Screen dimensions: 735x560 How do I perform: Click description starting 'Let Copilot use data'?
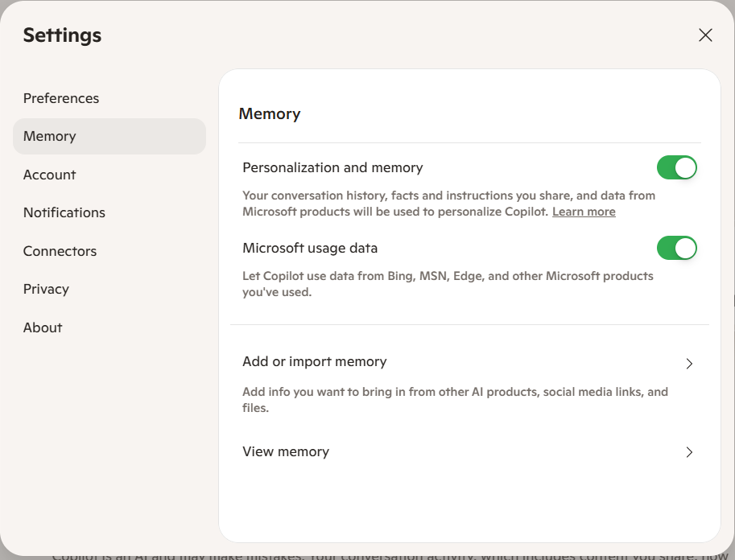click(448, 284)
